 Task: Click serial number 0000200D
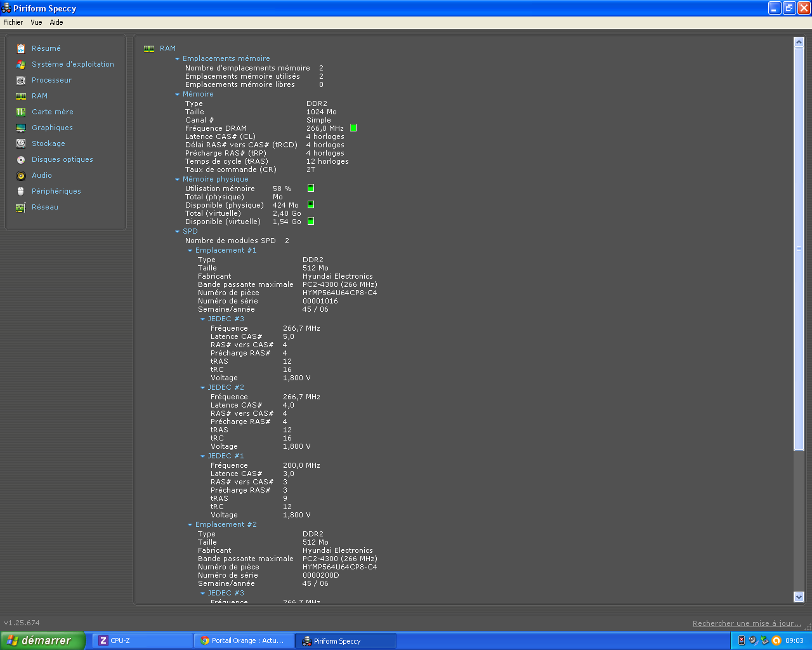[320, 575]
